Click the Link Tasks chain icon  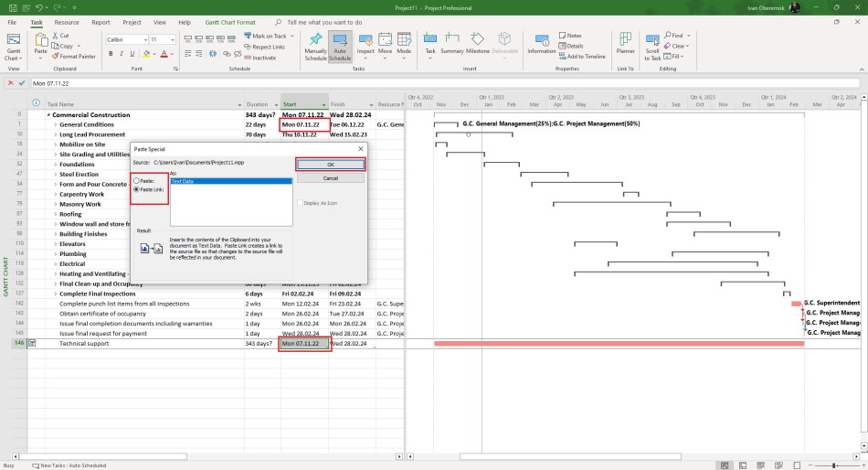click(227, 54)
